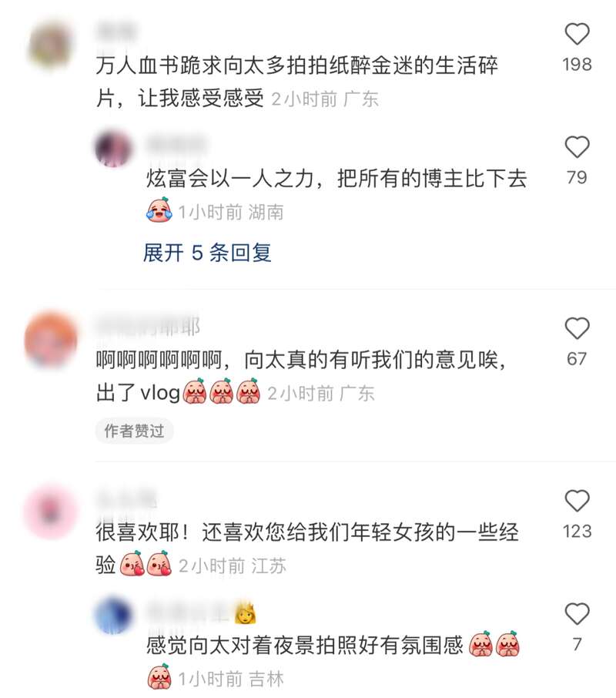Open the blue avatar of Jilin replier
This screenshot has height=698, width=616.
(x=113, y=615)
